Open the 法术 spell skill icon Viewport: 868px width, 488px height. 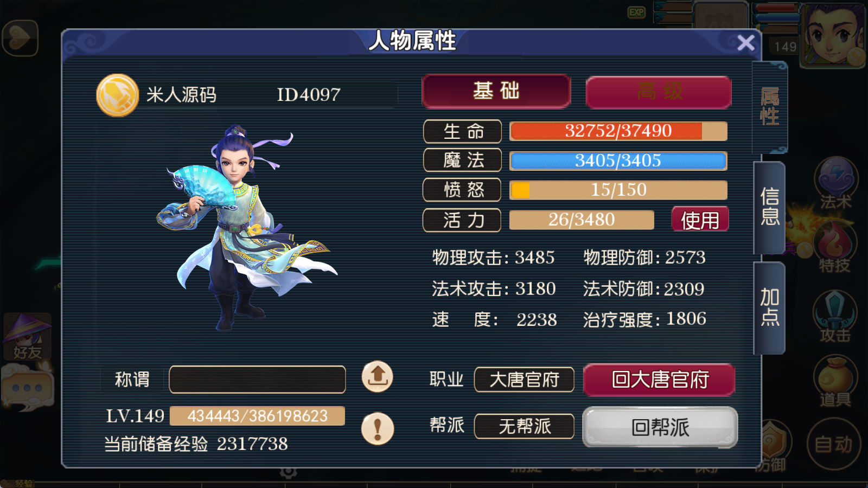click(835, 183)
